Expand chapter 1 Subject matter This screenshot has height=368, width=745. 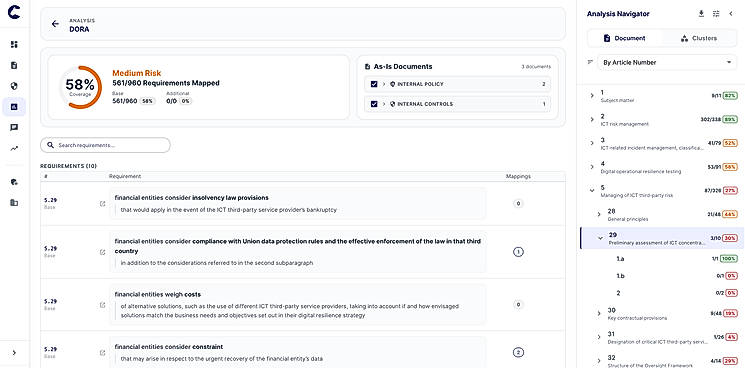592,95
